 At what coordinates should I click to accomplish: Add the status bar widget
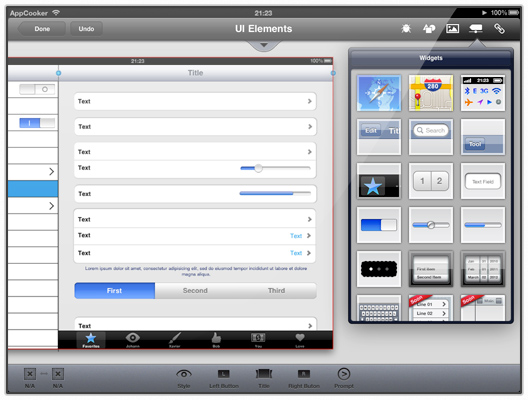[x=483, y=93]
